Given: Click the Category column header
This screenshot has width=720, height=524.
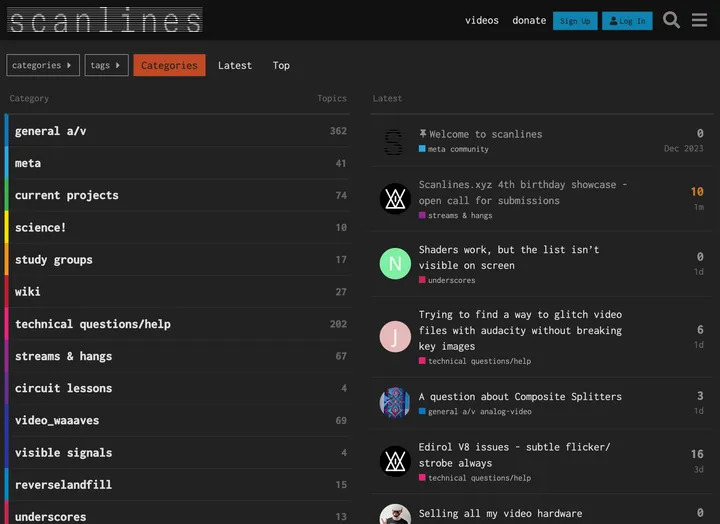Looking at the screenshot, I should point(29,98).
